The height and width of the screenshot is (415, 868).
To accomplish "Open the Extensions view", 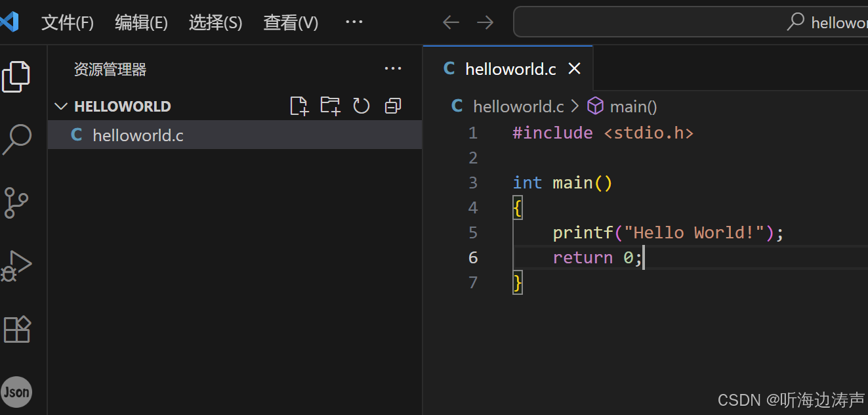I will [17, 329].
